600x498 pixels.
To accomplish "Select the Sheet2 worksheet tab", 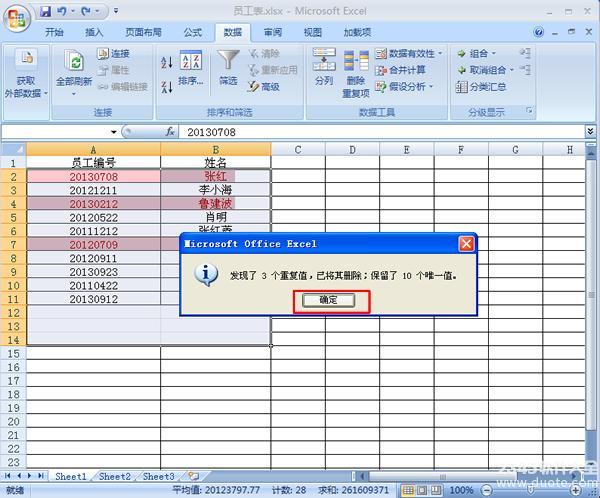I will pos(114,477).
